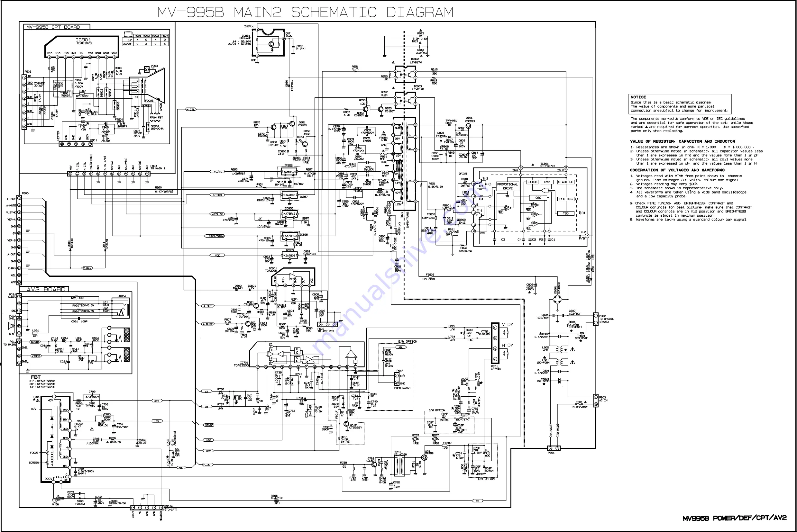
Task: Click the FBT part number heading
Action: [36, 377]
